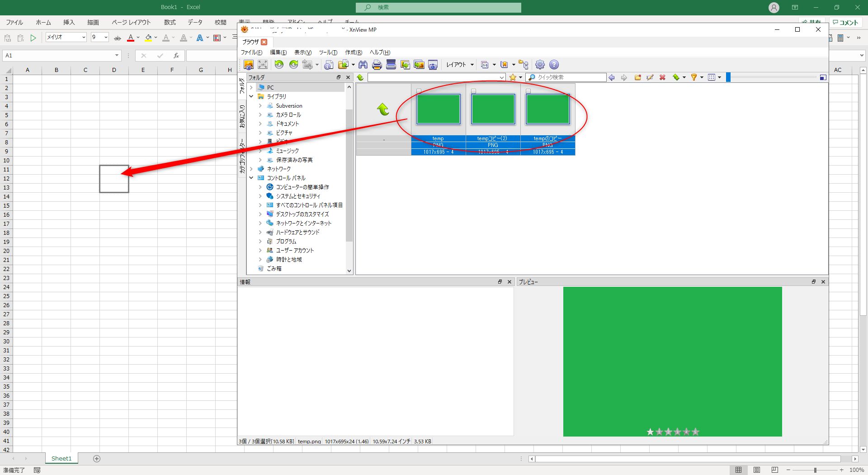Image resolution: width=868 pixels, height=475 pixels.
Task: Click the printer icon in XnView toolbar
Action: 377,65
